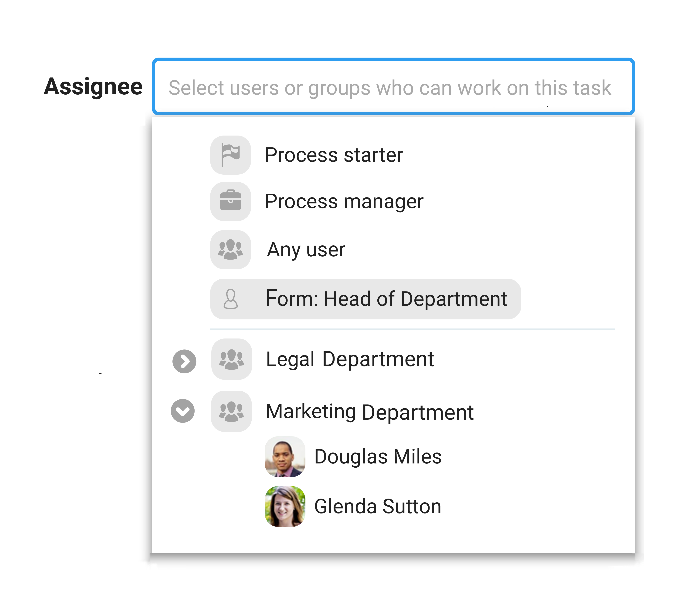Click the Process manager briefcase icon
Screen dimensions: 680x616
(x=230, y=201)
